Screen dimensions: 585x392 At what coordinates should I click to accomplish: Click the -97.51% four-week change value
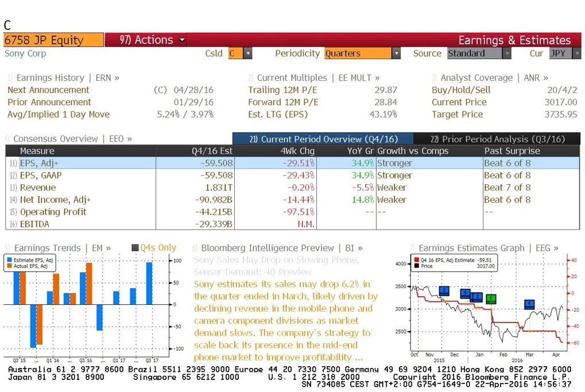tap(299, 212)
